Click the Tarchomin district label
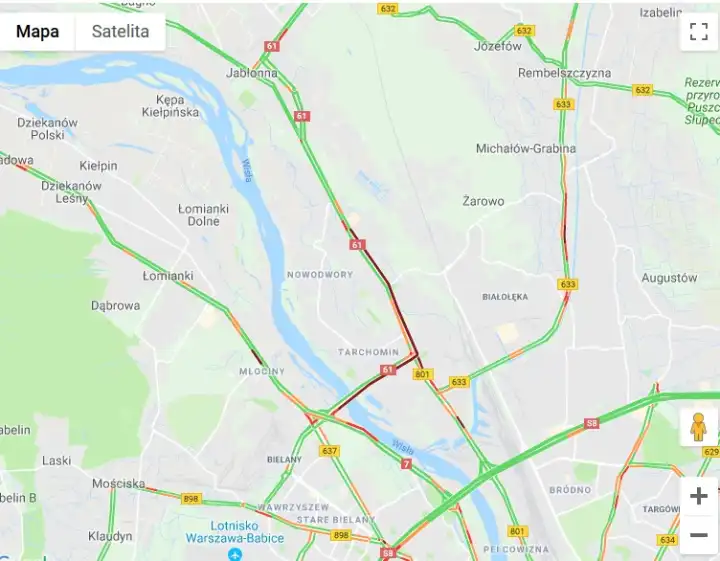Viewport: 720px width, 561px height. (369, 352)
